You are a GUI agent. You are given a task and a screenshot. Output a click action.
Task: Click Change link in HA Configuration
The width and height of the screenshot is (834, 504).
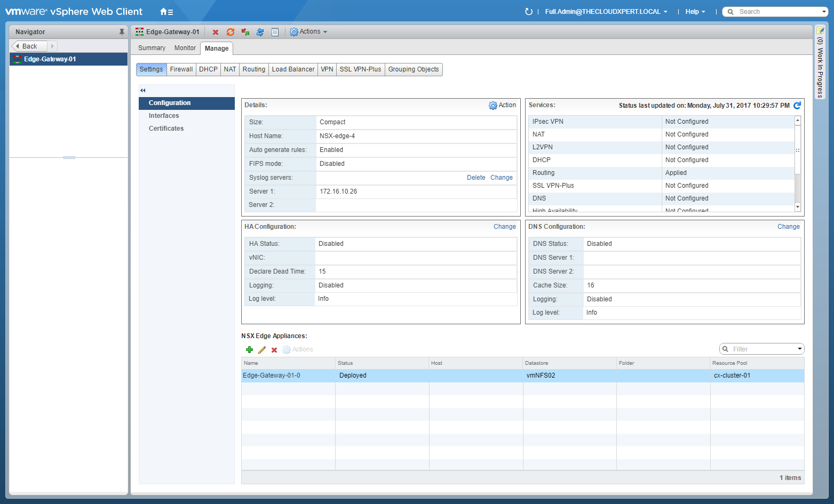[504, 227]
